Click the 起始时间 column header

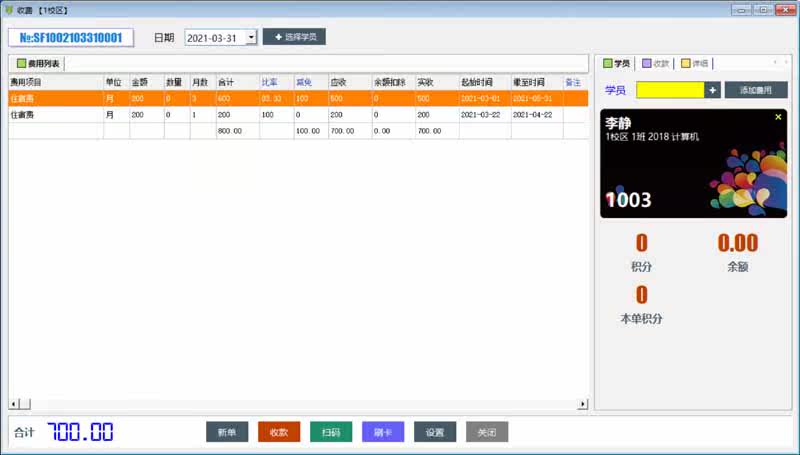click(x=485, y=82)
